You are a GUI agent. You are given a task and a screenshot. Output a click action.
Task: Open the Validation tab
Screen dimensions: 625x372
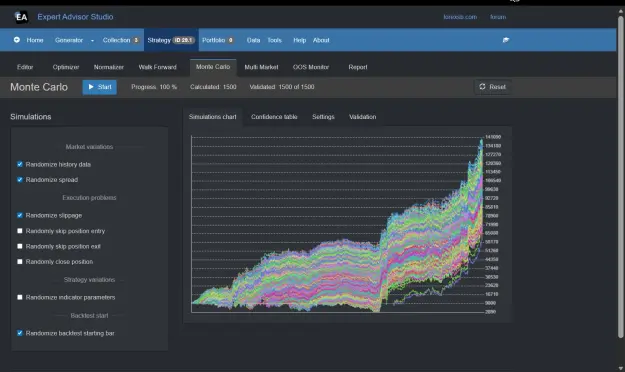click(362, 117)
